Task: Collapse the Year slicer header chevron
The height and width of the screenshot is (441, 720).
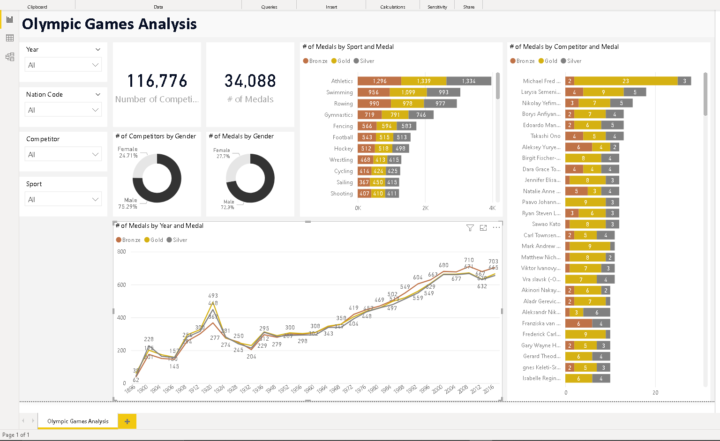Action: pos(98,50)
